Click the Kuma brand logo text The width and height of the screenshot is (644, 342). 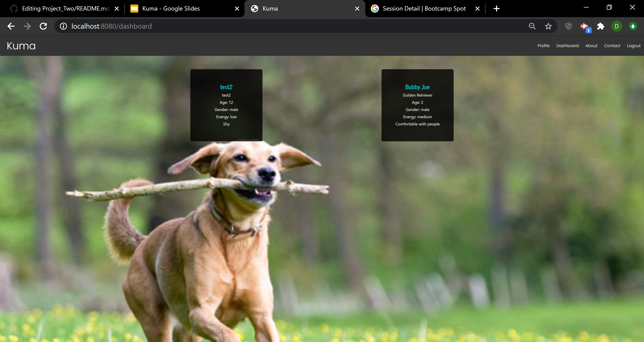(x=21, y=46)
